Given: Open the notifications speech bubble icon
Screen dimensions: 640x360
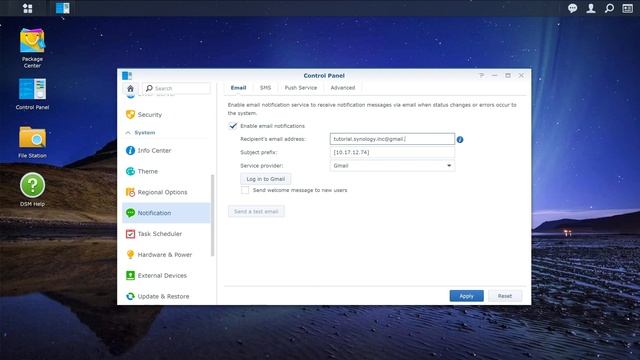Looking at the screenshot, I should 572,8.
